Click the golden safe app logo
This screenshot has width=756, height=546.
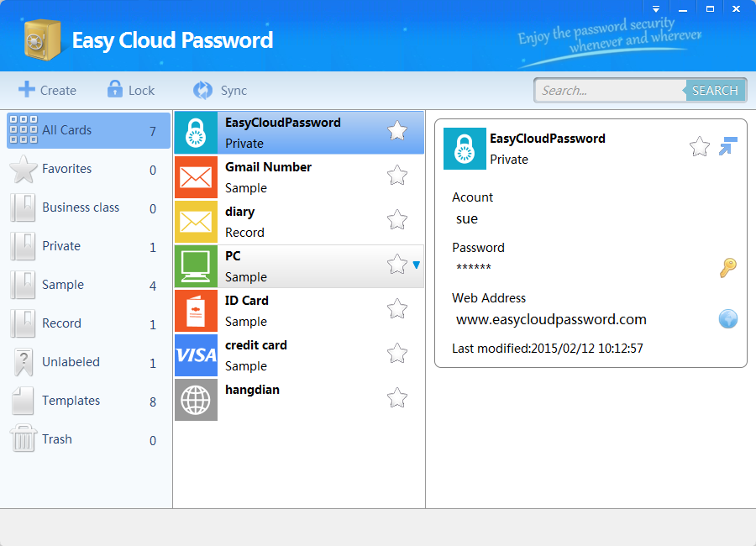pos(43,40)
